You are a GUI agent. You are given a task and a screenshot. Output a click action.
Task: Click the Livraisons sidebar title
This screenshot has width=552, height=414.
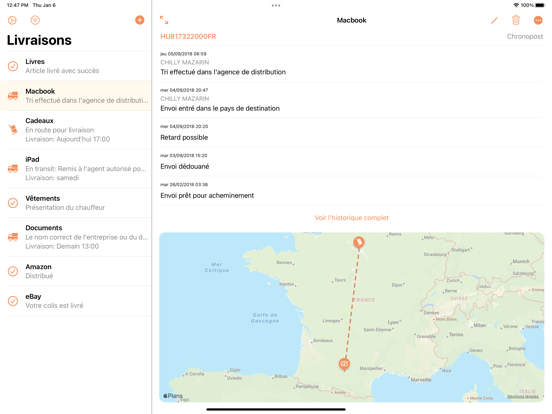point(39,40)
